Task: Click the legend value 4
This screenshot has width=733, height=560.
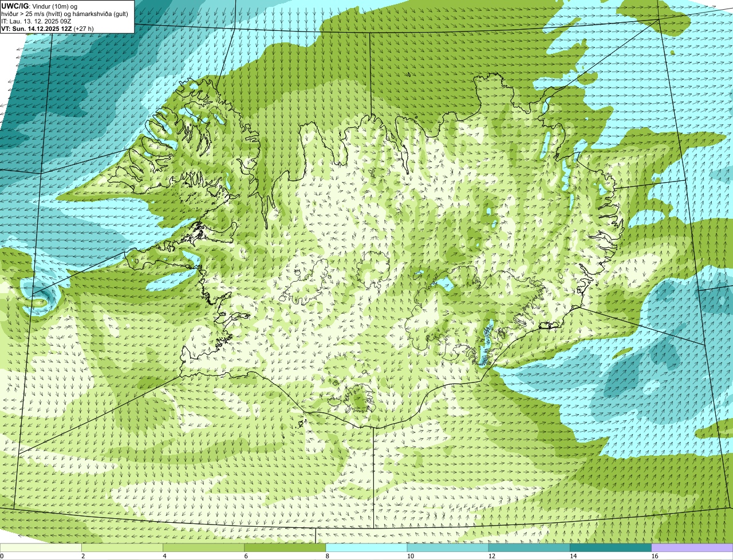Action: (x=164, y=556)
